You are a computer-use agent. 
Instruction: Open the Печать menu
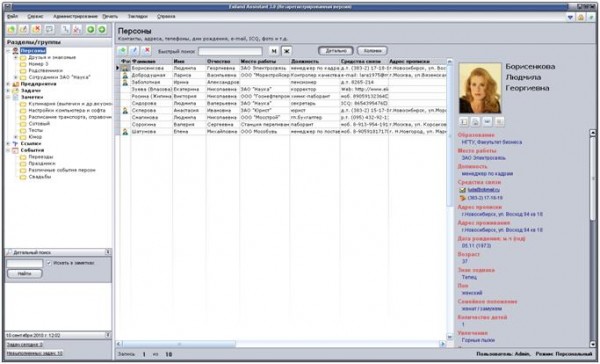[110, 17]
